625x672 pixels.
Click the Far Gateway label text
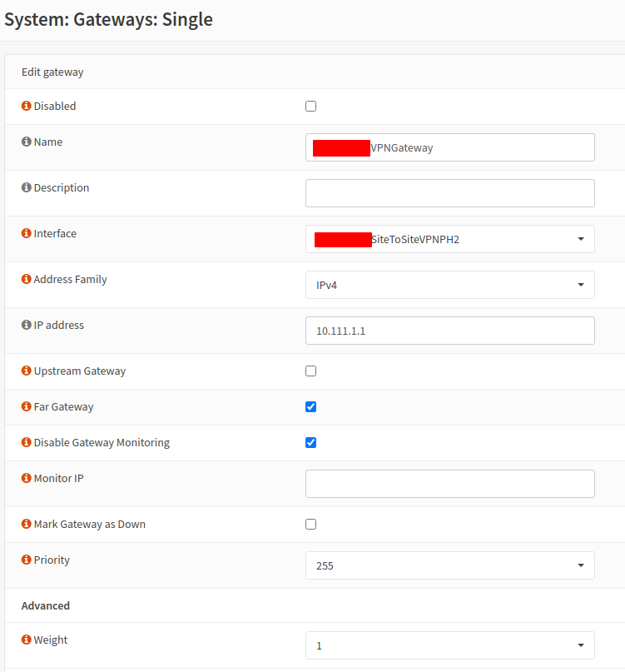(63, 406)
